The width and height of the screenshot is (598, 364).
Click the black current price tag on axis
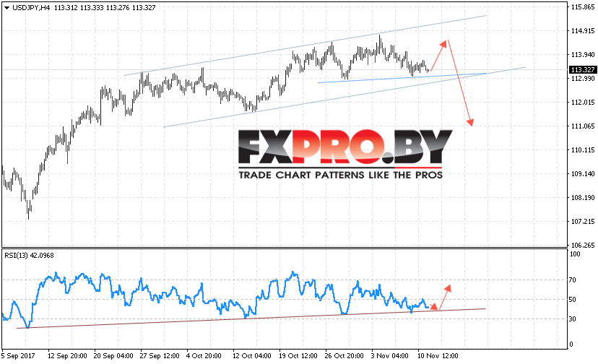pos(583,69)
